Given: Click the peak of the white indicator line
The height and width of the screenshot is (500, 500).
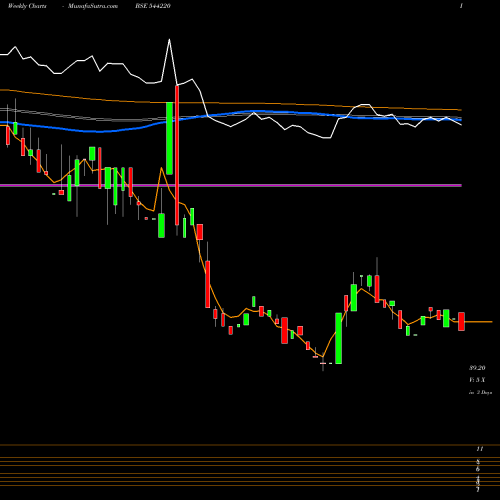Looking at the screenshot, I should coord(169,40).
